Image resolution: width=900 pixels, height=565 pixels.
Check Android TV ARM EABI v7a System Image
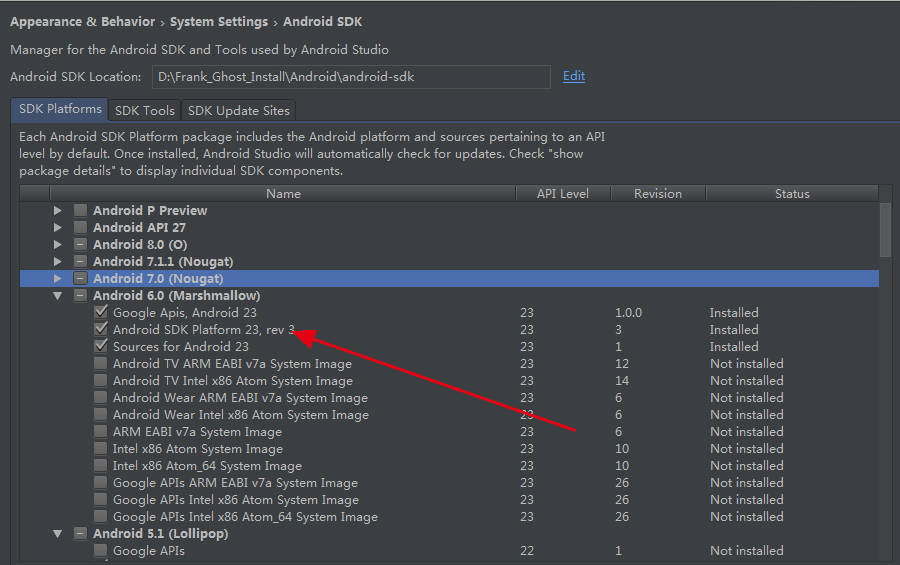click(101, 363)
